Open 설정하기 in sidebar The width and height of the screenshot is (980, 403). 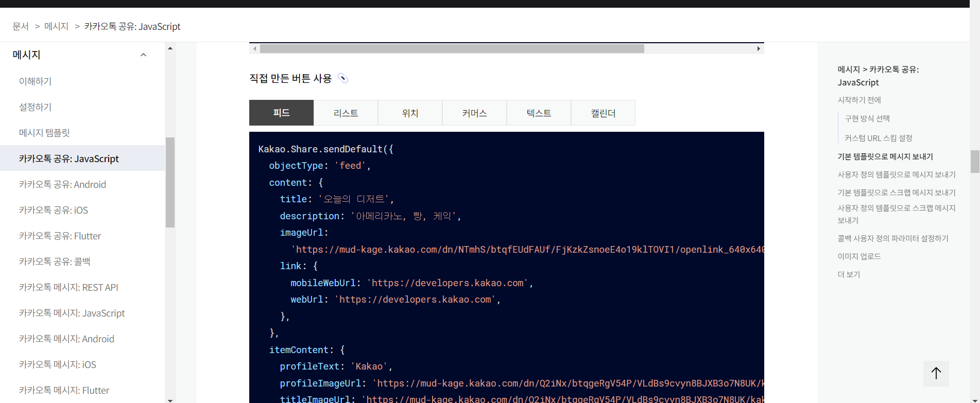[x=35, y=107]
